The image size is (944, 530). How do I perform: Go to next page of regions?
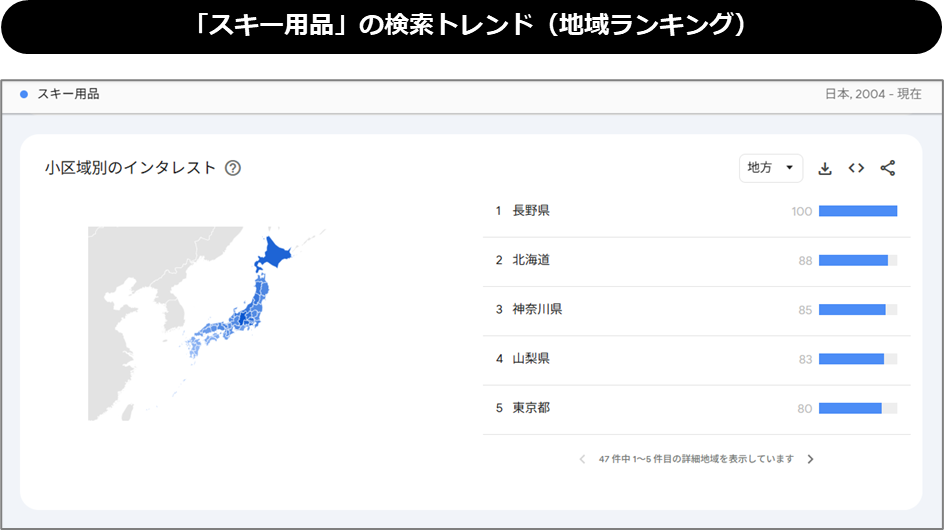coord(810,459)
